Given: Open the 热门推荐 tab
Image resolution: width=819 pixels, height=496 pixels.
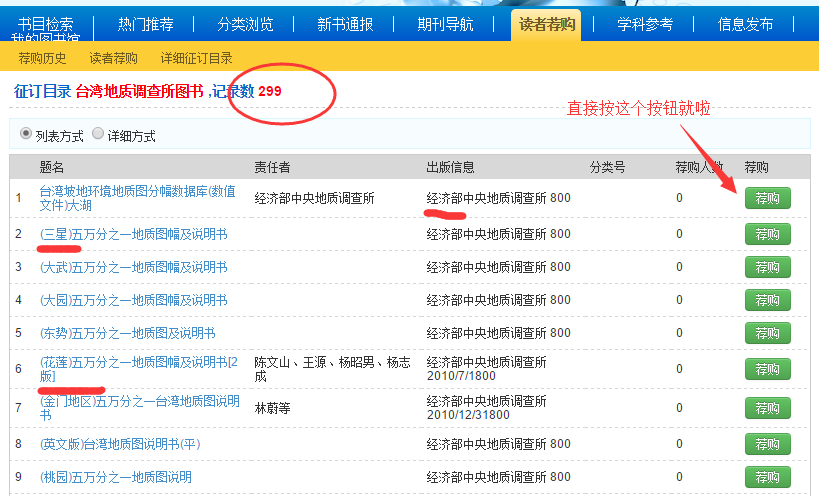Looking at the screenshot, I should tap(147, 25).
